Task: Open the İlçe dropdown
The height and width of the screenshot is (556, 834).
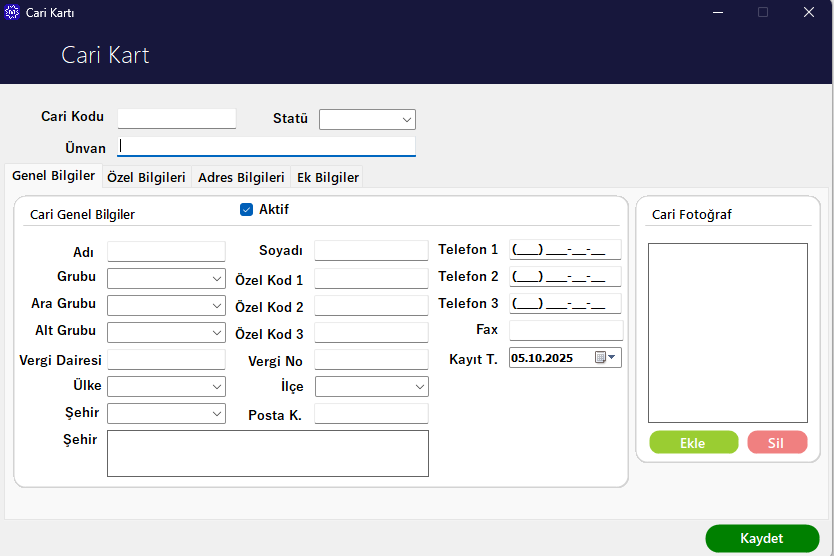Action: point(420,387)
